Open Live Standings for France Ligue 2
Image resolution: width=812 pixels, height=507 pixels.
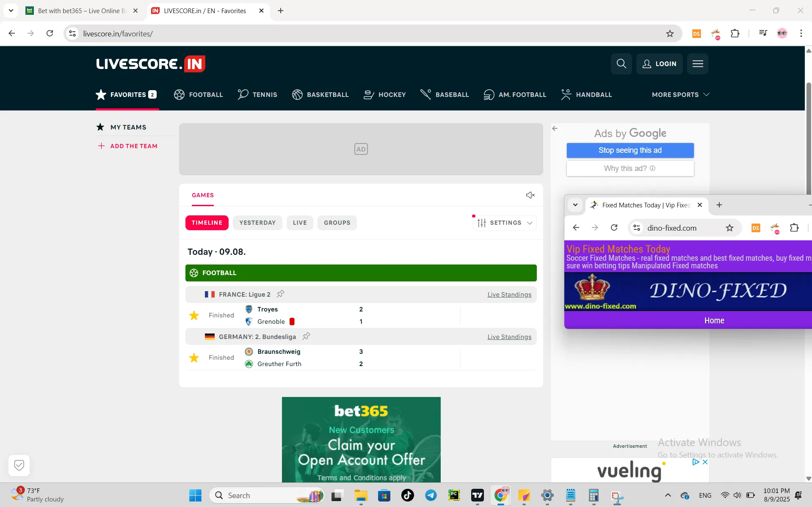pos(509,295)
